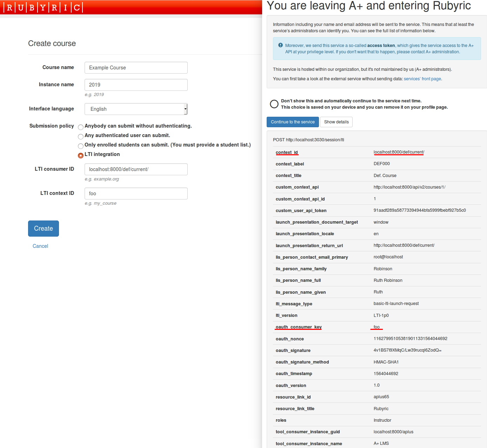Viewport: 487px width, 448px height.
Task: Click the oauth_signature_method value HMAC-SHA1
Action: click(x=386, y=362)
